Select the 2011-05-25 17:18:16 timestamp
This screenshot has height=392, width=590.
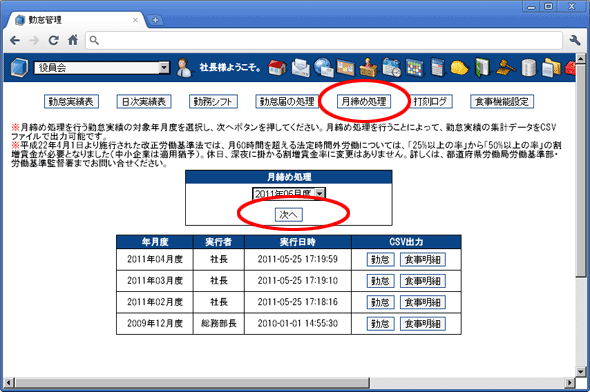(298, 302)
